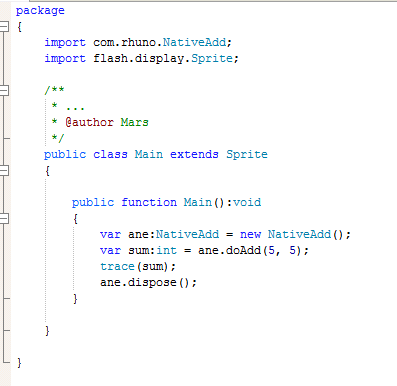The width and height of the screenshot is (397, 386).
Task: Click the 'function' keyword
Action: tap(149, 202)
